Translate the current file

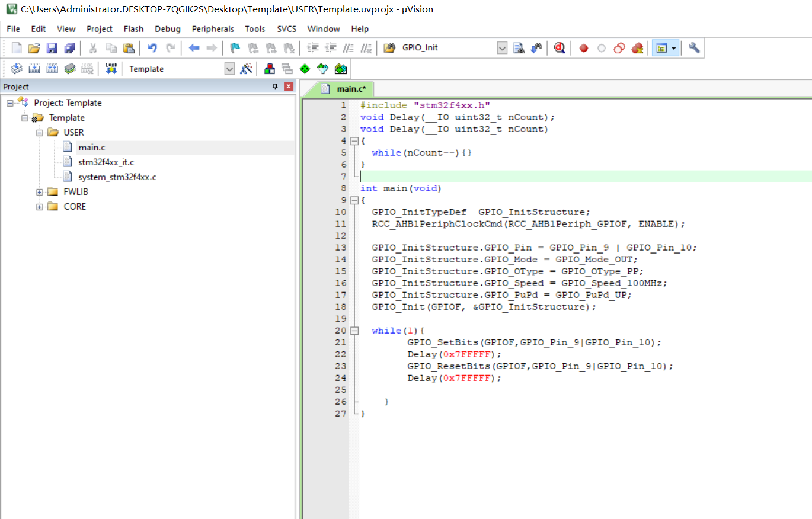click(17, 69)
